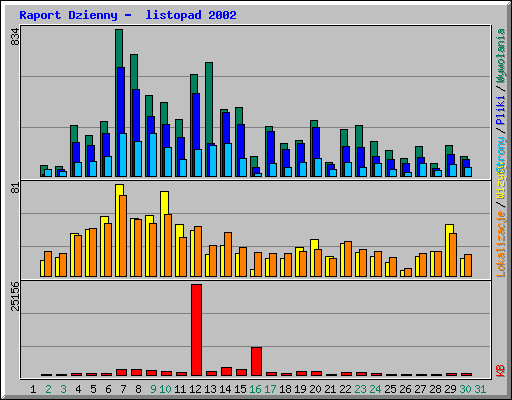Screen dimensions: 512x400
Task: Click the 'Pliki' legend label
Action: tap(501, 110)
